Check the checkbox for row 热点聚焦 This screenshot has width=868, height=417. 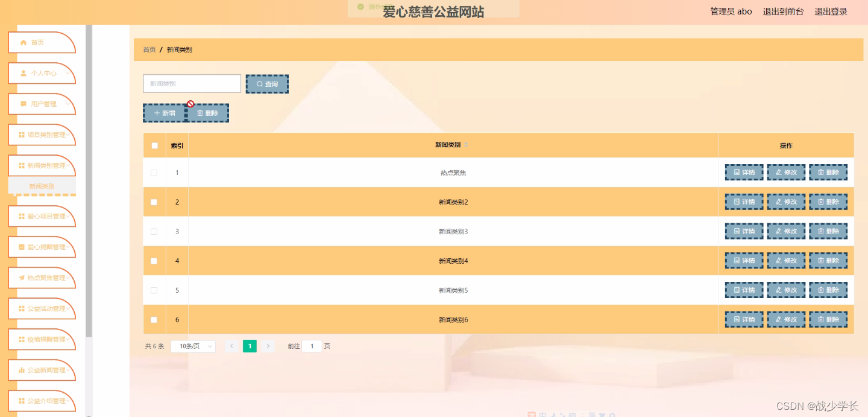tap(154, 173)
